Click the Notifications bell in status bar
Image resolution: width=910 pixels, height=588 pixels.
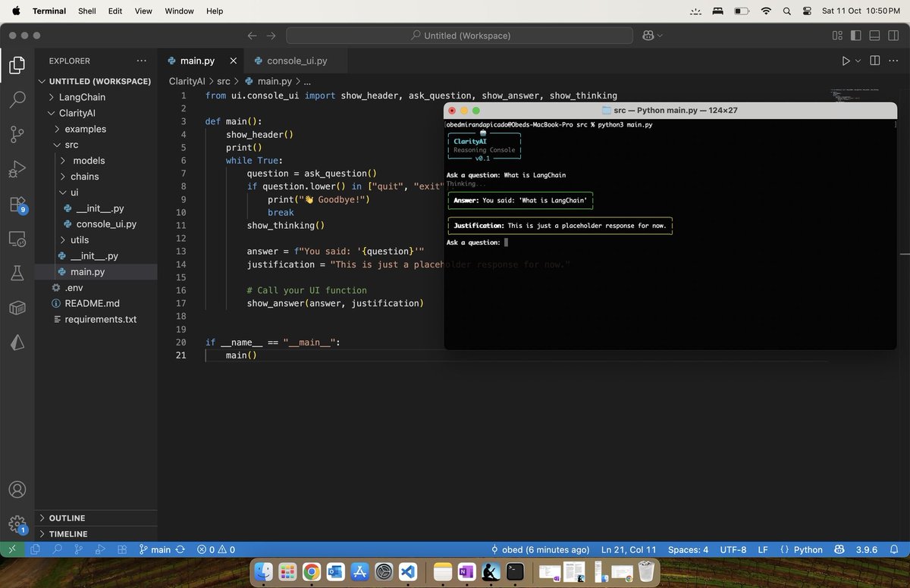896,549
